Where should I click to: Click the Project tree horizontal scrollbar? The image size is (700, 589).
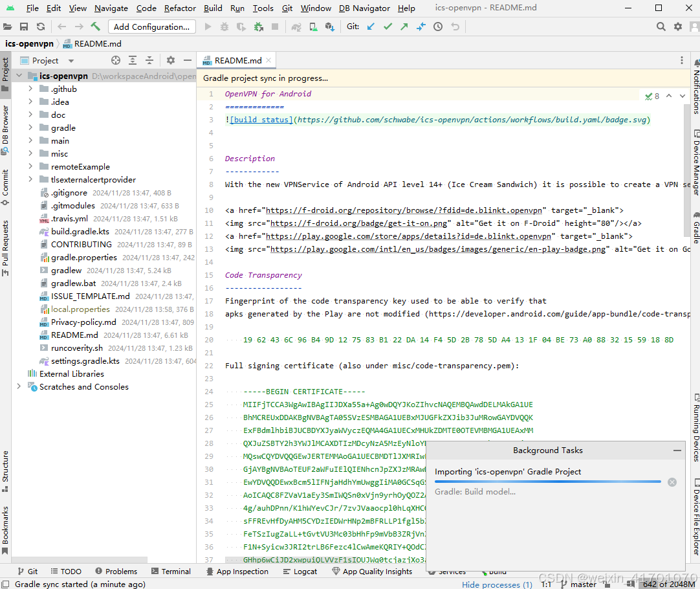(80, 560)
